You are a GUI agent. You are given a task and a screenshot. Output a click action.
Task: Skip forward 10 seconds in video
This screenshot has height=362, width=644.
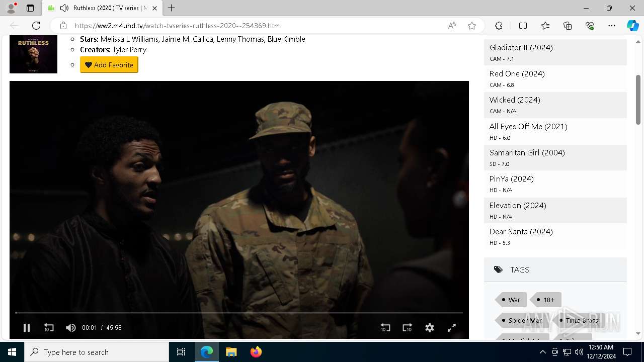click(408, 328)
